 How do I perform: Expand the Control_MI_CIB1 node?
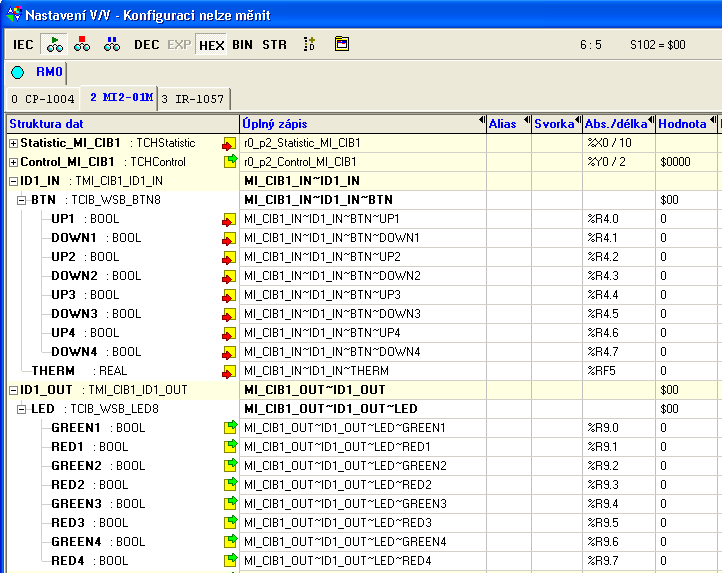pos(13,163)
